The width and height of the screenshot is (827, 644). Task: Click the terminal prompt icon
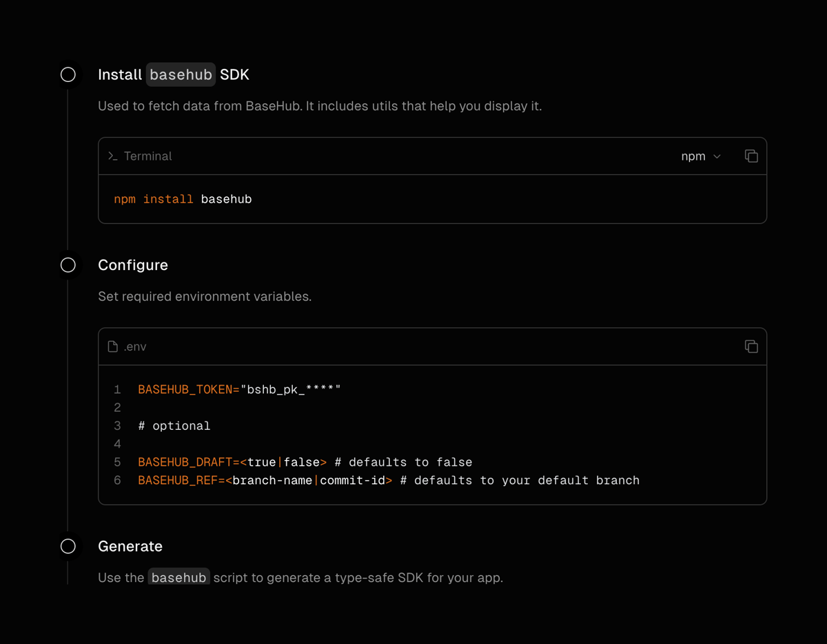[112, 156]
